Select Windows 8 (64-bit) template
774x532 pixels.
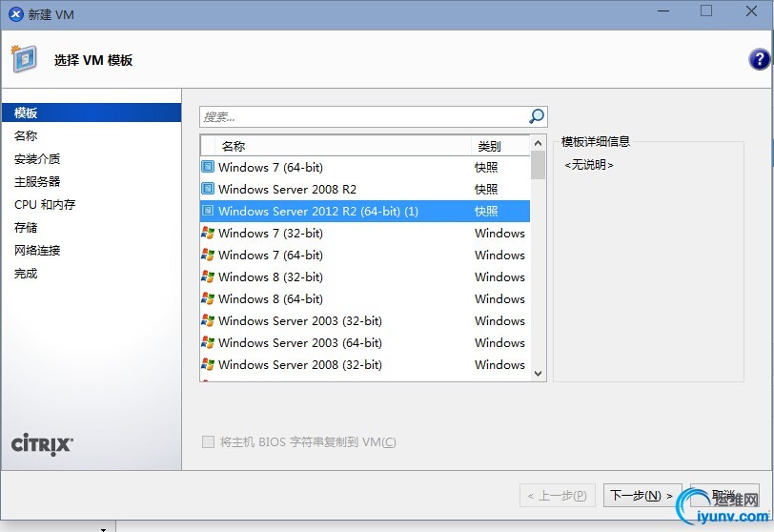tap(271, 299)
